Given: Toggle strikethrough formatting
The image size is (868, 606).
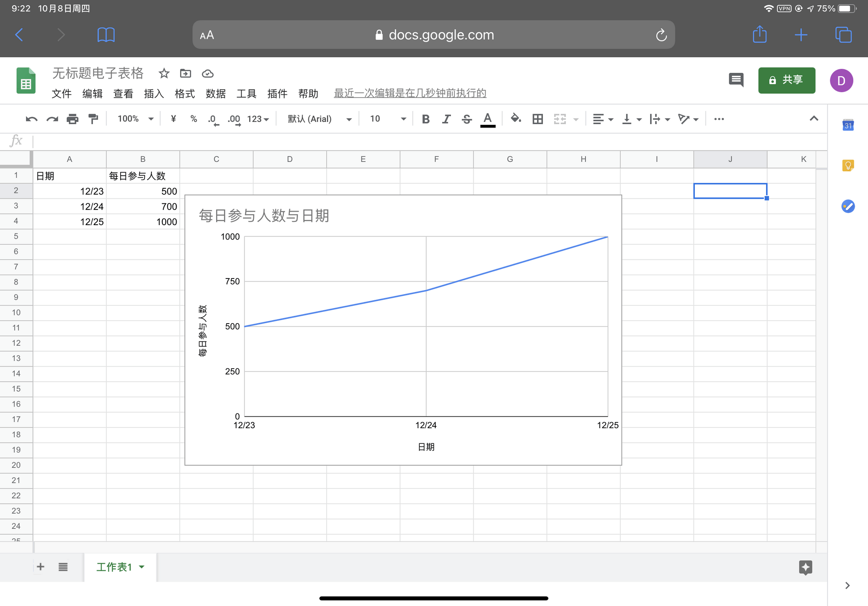Looking at the screenshot, I should pos(467,119).
